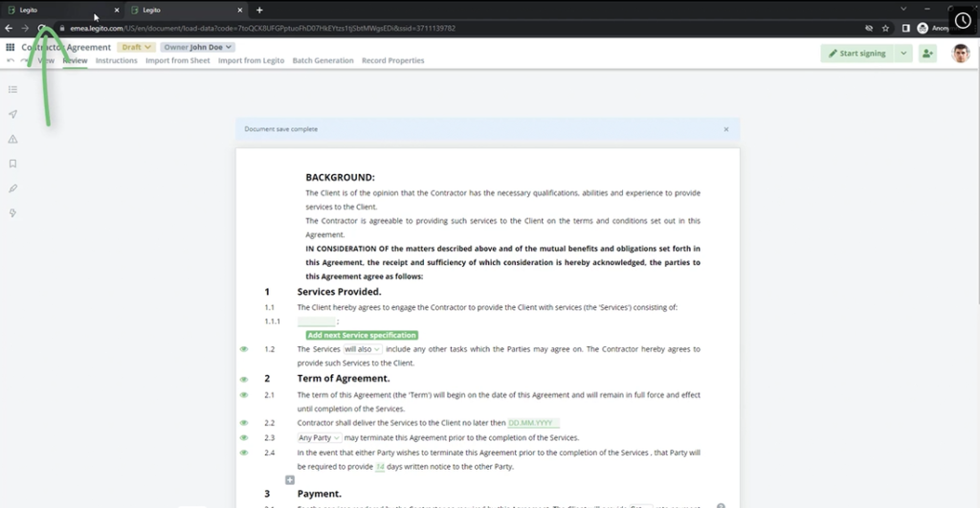
Task: Click the Start signing button
Action: point(857,54)
